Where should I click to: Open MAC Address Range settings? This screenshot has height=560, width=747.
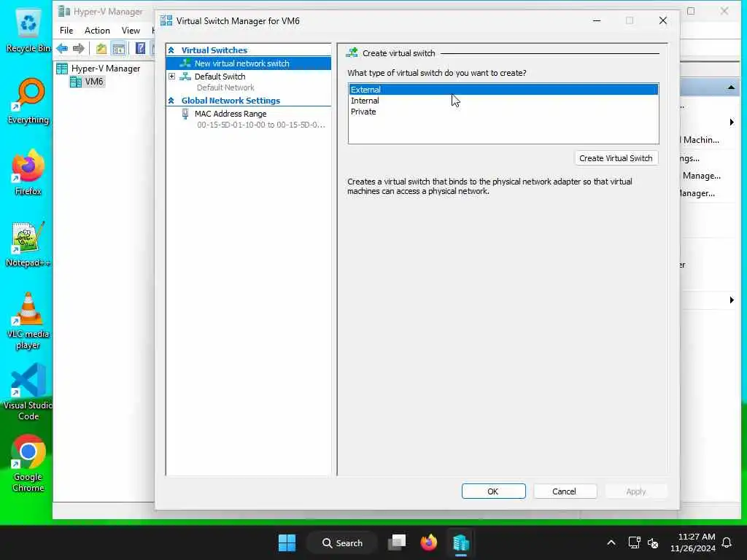tap(230, 113)
